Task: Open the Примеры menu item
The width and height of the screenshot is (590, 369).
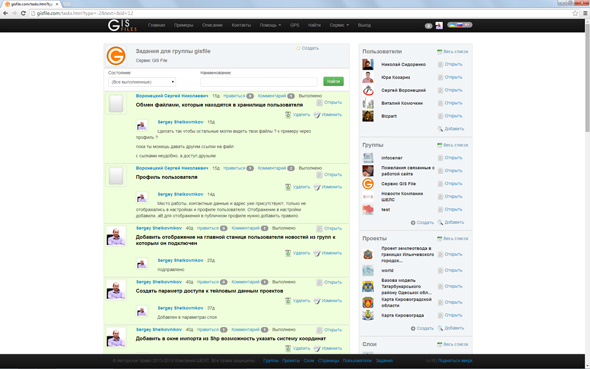Action: pyautogui.click(x=183, y=25)
